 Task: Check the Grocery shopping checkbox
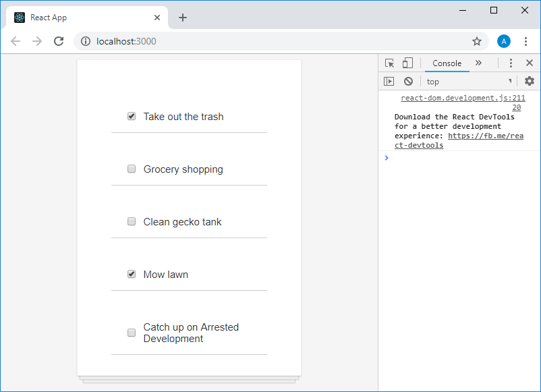[132, 169]
